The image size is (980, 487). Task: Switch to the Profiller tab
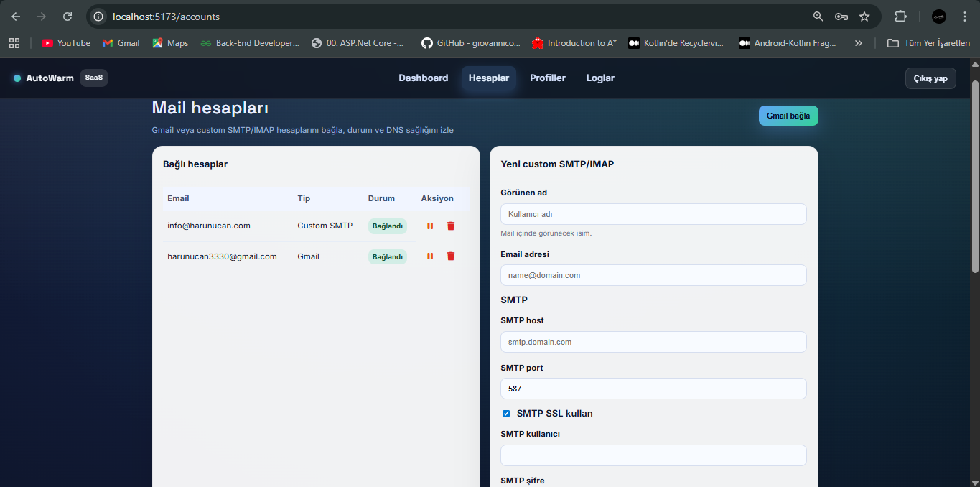[x=548, y=78]
